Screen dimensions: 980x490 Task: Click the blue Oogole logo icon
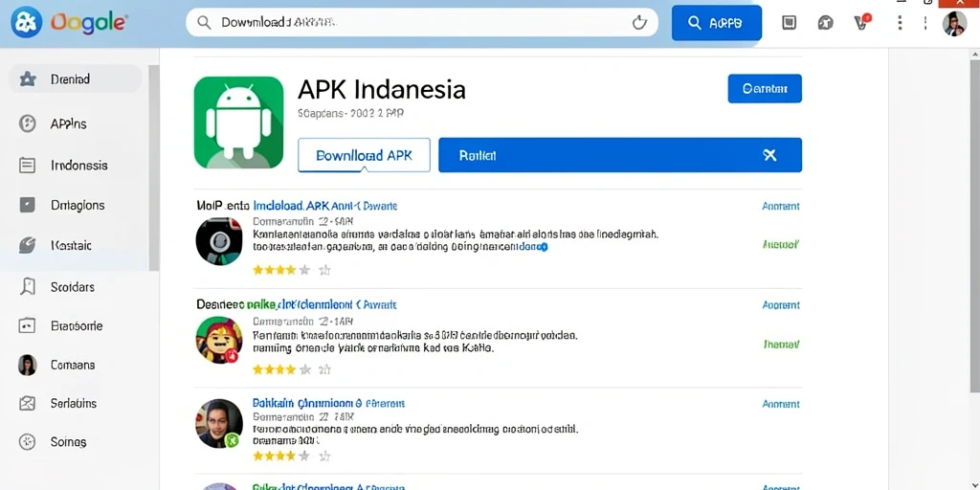26,23
